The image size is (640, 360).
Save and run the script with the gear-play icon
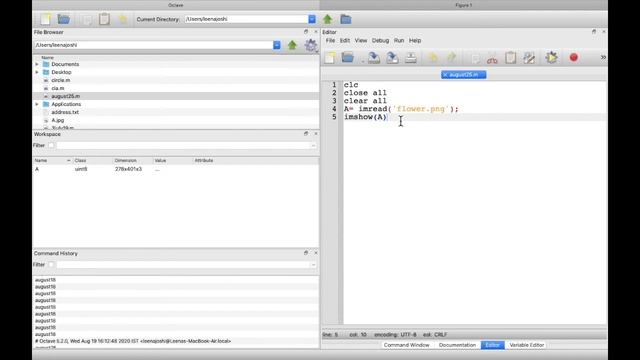(551, 58)
